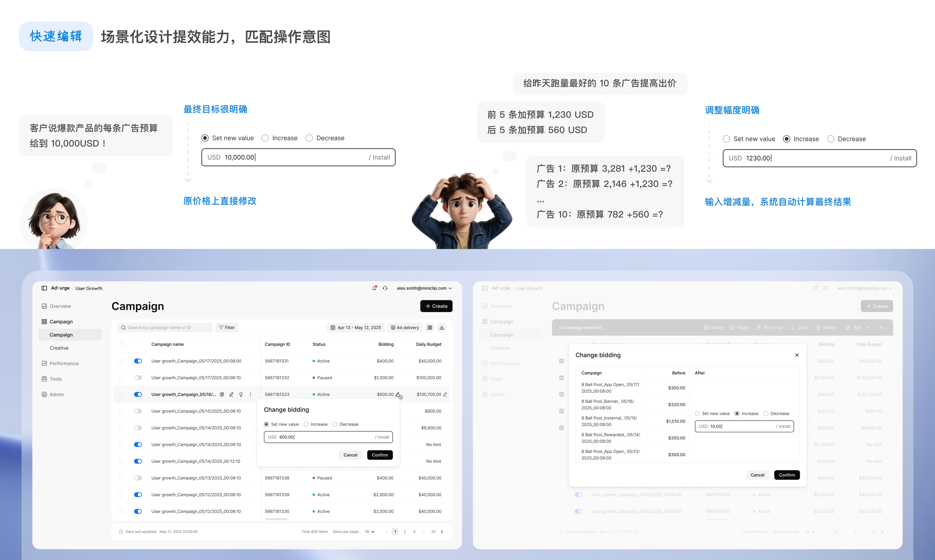Viewport: 935px width, 560px height.
Task: Click the headset support icon in left window
Action: click(385, 288)
